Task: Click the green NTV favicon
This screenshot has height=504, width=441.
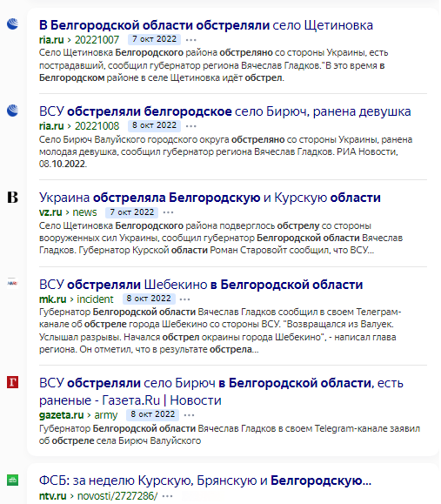Action: coord(12,480)
